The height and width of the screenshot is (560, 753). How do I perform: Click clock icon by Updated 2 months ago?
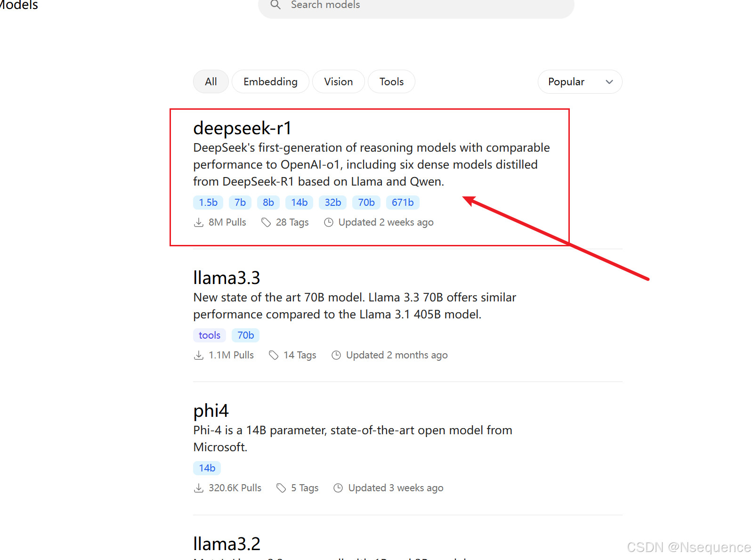[336, 355]
